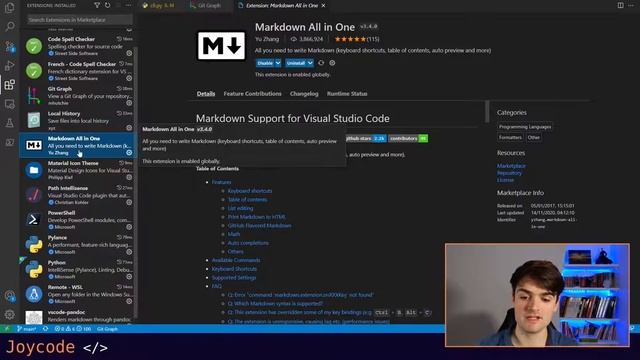Click the gear icon for Markdown All in One row
The image size is (640, 360).
pos(129,152)
